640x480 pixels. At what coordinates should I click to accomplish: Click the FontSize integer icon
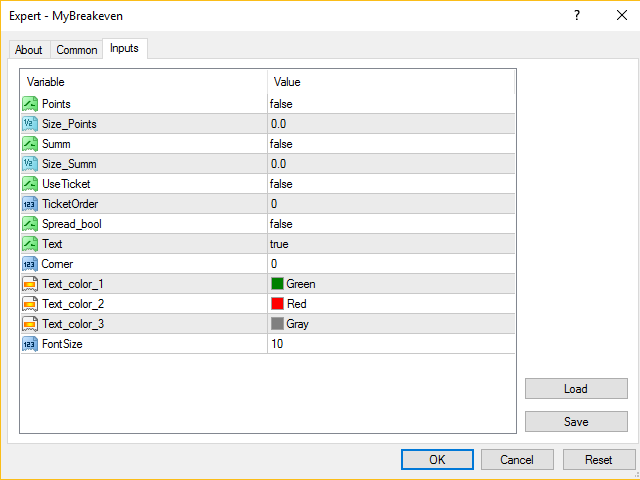[30, 344]
